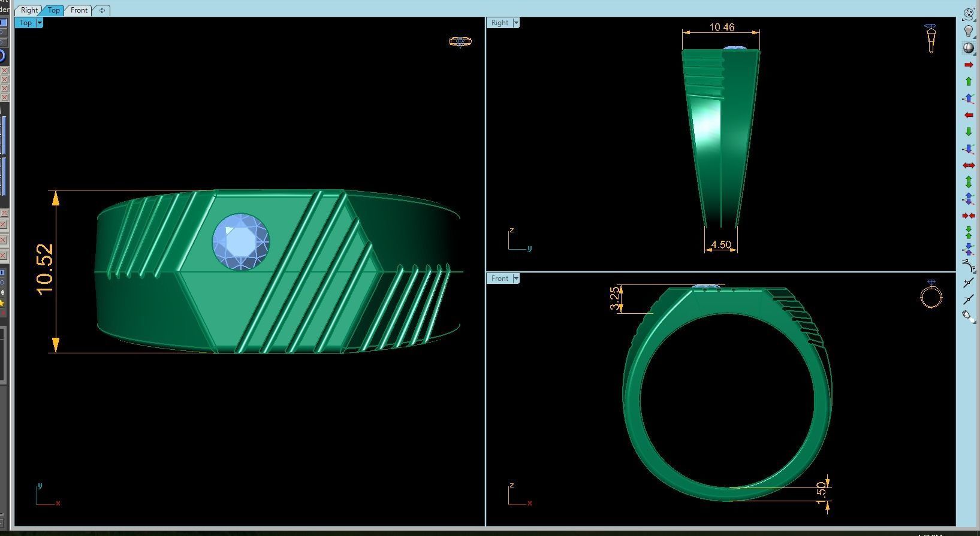
Task: Select the blue gemstone in Top view
Action: tap(241, 241)
